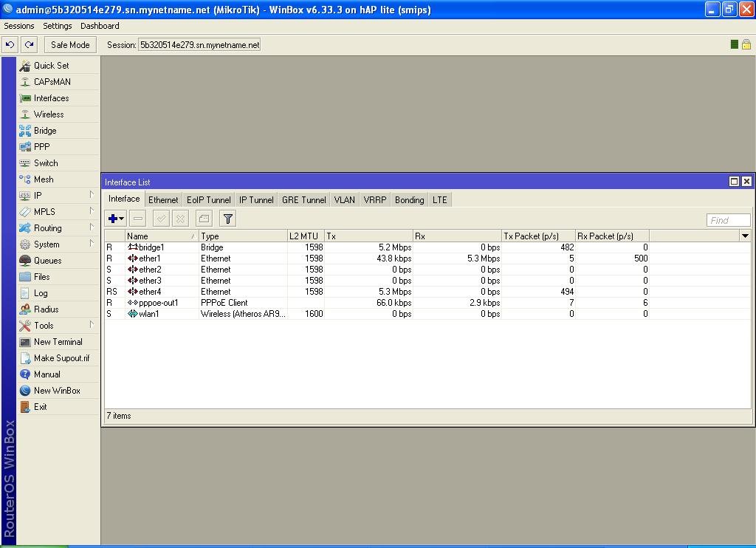The image size is (756, 548).
Task: Toggle the Safe Mode button
Action: coord(70,44)
